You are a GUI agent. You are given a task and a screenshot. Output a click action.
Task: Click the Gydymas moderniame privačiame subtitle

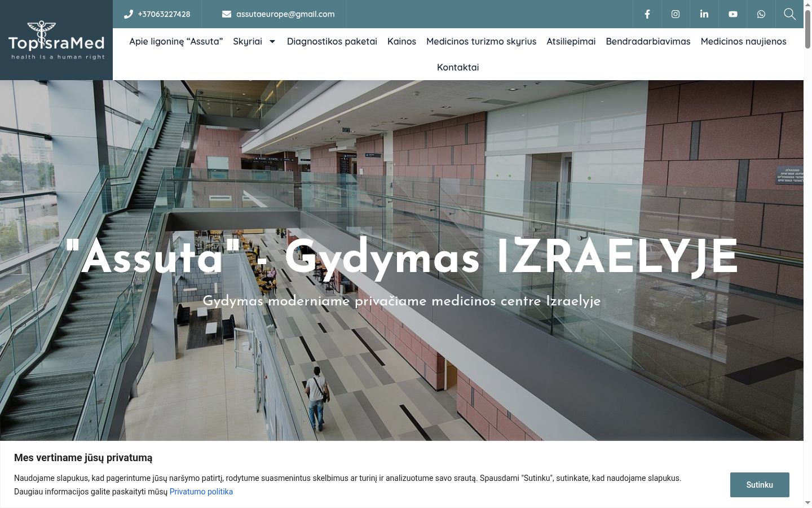[x=401, y=301]
